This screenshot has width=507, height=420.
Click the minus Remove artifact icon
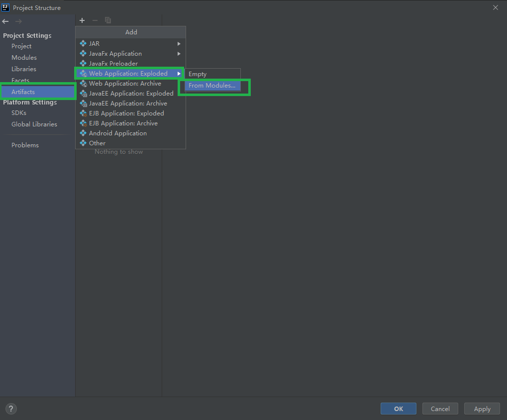(95, 20)
